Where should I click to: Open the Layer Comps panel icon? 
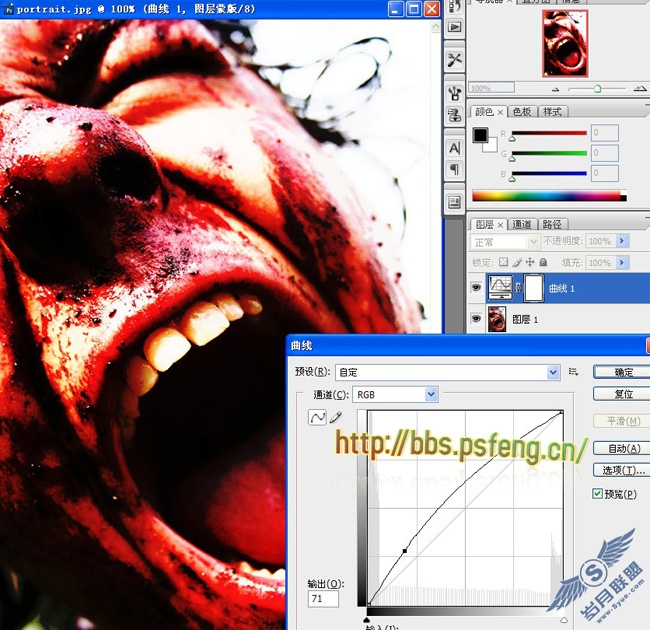454,202
